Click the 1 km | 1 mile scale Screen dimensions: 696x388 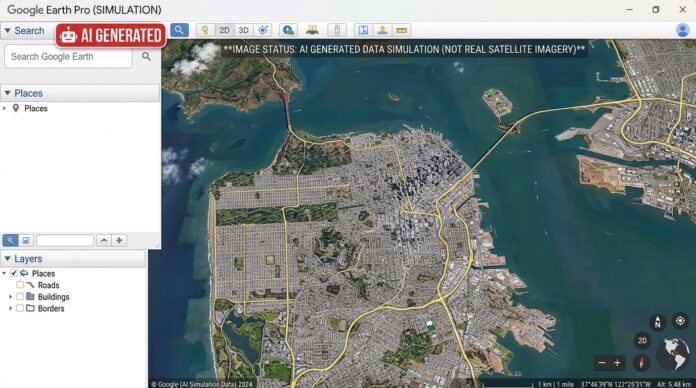555,384
